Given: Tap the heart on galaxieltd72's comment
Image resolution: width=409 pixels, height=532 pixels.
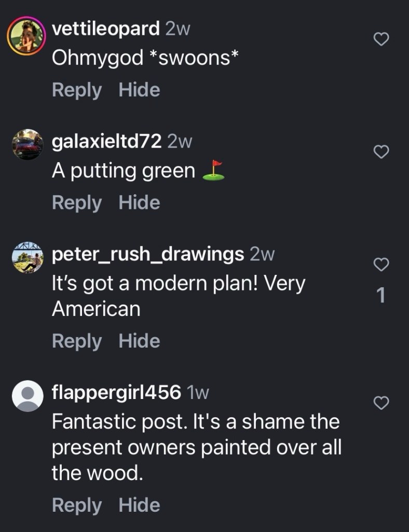Looking at the screenshot, I should click(381, 152).
